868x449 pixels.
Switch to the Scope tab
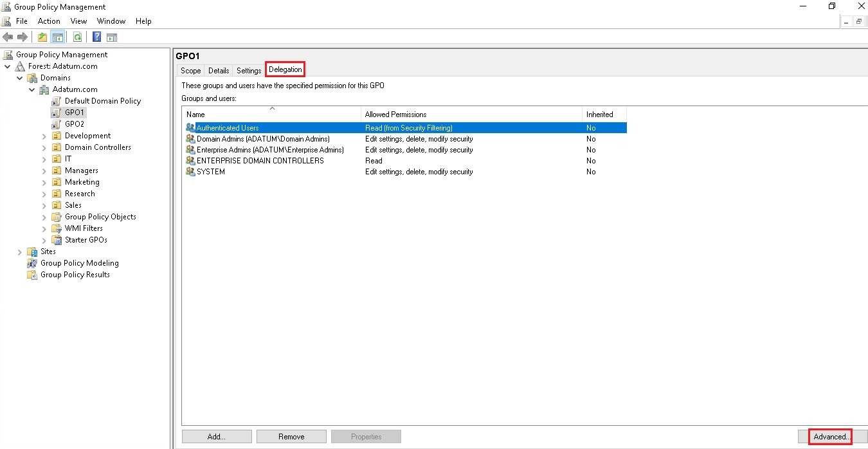tap(190, 71)
